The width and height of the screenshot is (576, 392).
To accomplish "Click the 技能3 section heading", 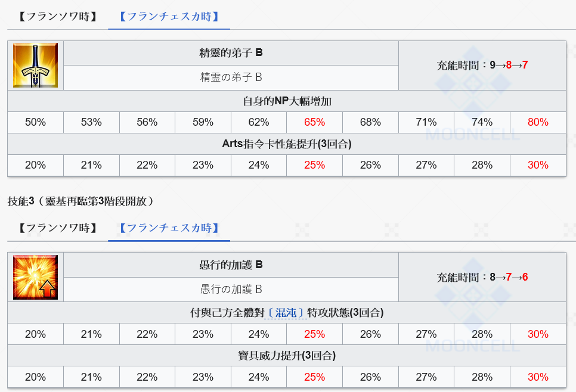I will tap(81, 201).
